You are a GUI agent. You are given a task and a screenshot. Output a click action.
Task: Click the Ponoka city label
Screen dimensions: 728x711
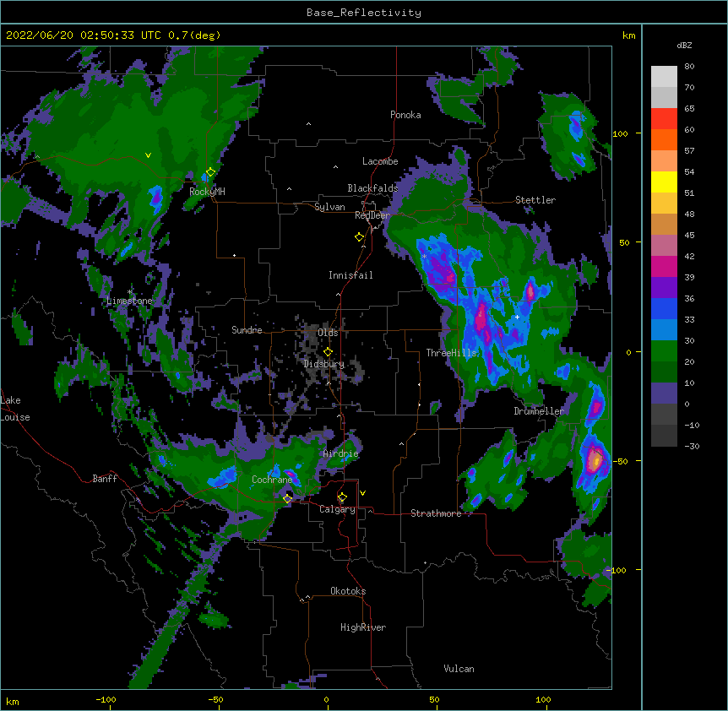tap(405, 115)
